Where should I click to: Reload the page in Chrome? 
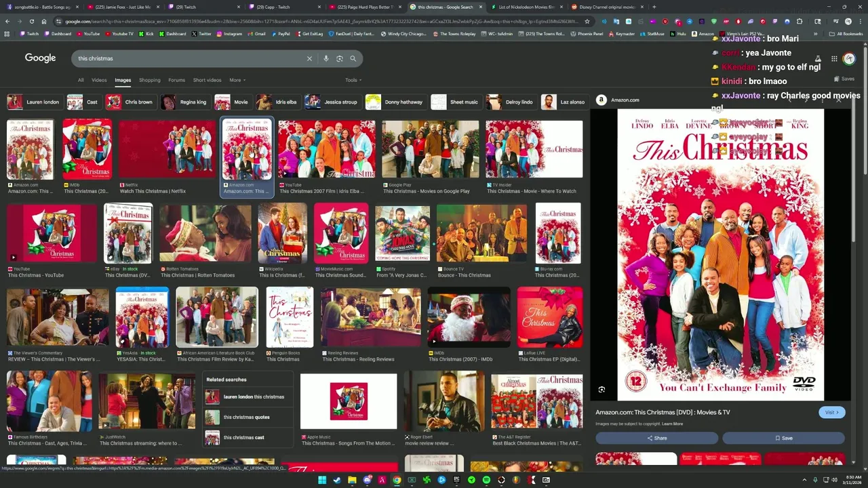pos(31,21)
